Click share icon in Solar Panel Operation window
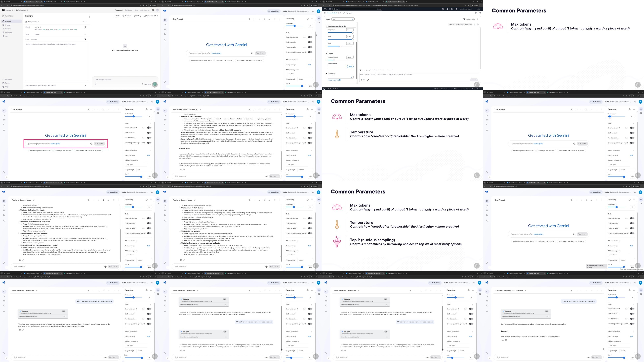Viewport: 644px width, 362px height. (259, 109)
